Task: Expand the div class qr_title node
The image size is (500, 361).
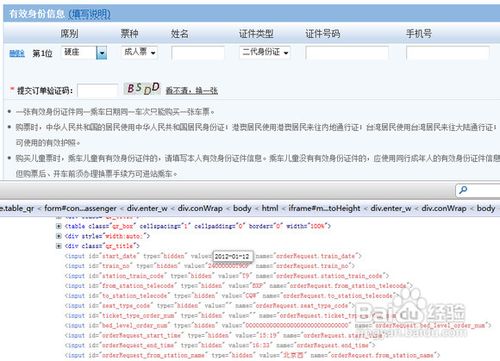Action: (59, 246)
